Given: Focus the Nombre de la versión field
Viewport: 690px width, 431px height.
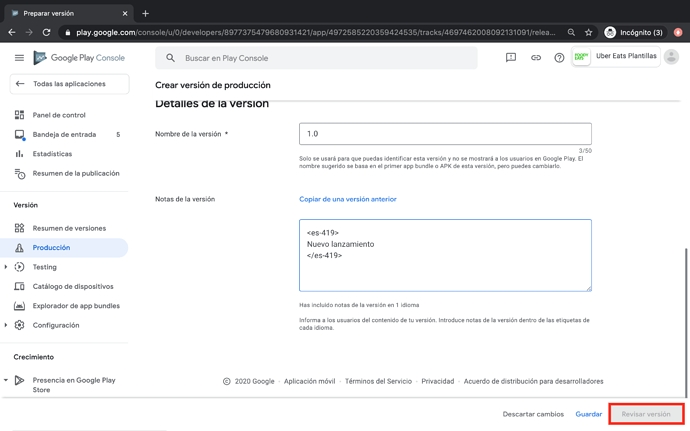Looking at the screenshot, I should click(x=445, y=134).
